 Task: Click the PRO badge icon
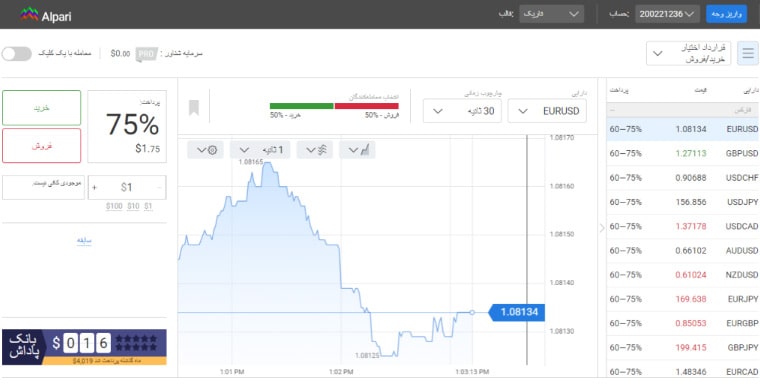(x=146, y=54)
